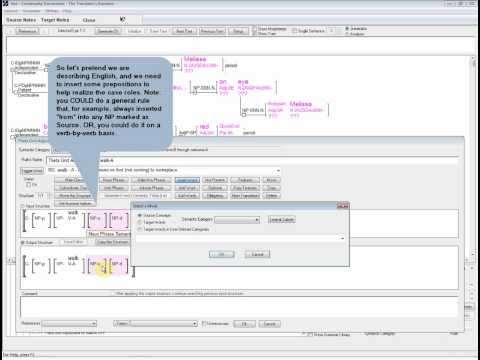Toggle checkbox left of rule dialog OK button
Screen dimensions: 480x360
[x=204, y=324]
